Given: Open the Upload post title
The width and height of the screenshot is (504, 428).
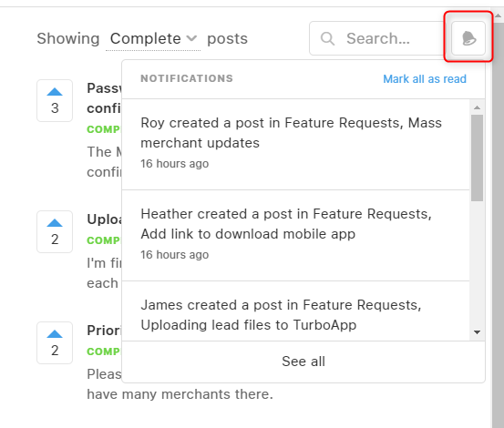Looking at the screenshot, I should click(x=105, y=219).
